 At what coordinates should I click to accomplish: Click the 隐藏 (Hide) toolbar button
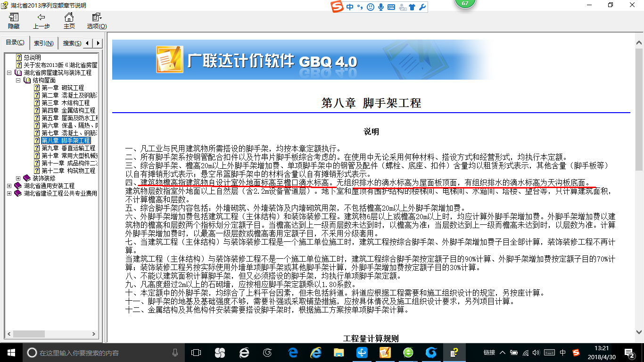(14, 21)
